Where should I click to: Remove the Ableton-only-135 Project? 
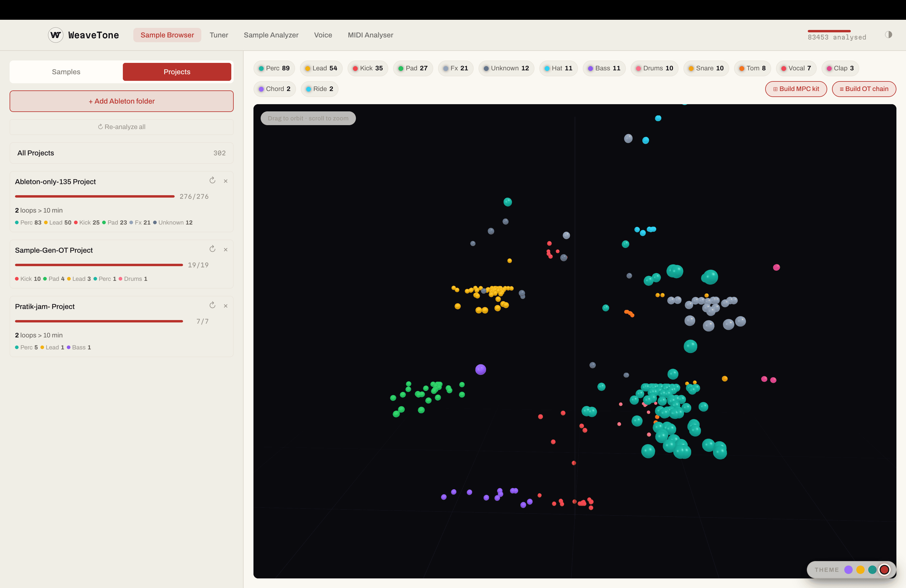pyautogui.click(x=226, y=181)
